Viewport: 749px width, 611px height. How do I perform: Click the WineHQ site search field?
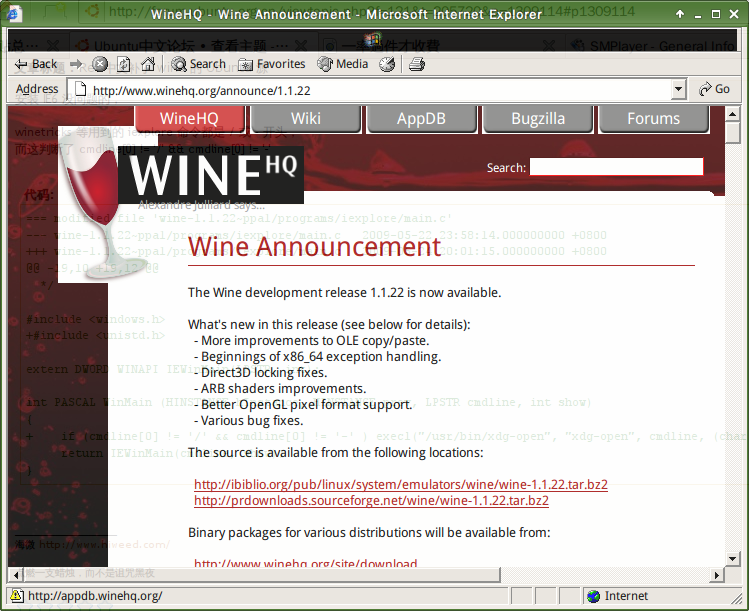[x=616, y=167]
